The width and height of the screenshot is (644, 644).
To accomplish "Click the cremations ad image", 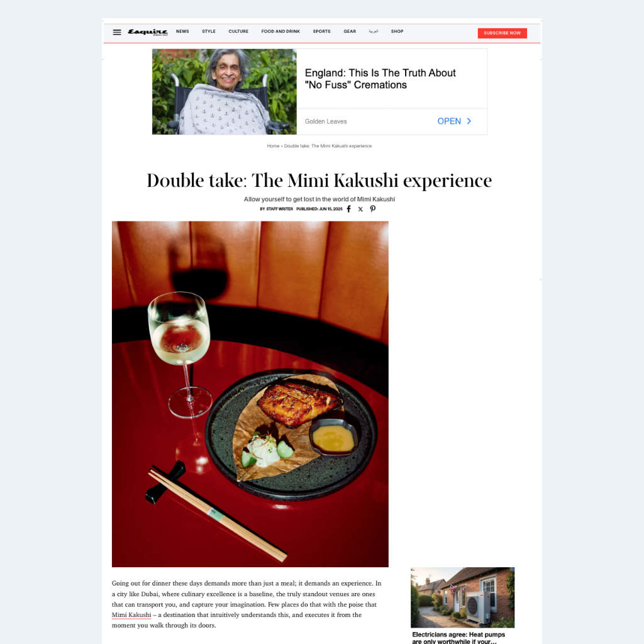I will (225, 92).
